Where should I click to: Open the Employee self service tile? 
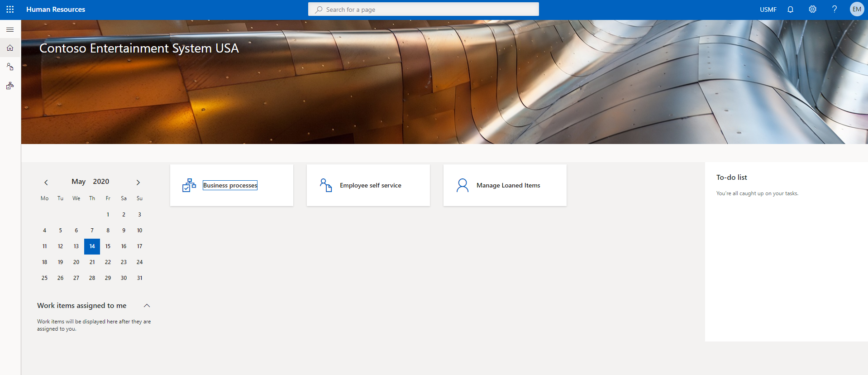click(x=368, y=185)
